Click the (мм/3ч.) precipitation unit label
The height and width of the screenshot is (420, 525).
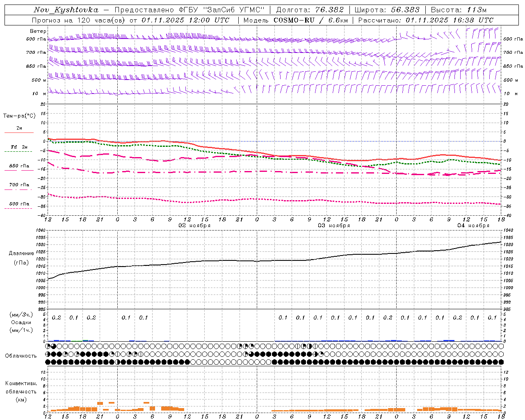21,315
